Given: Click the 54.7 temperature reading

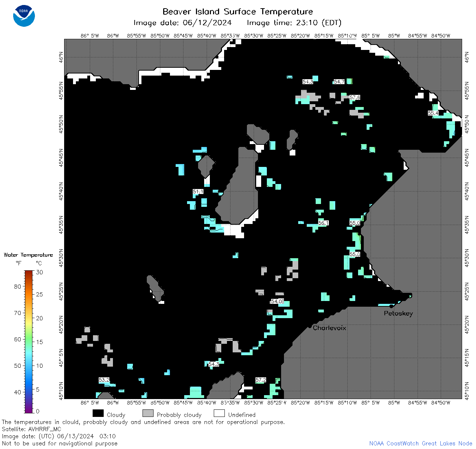Looking at the screenshot, I should pyautogui.click(x=339, y=82).
